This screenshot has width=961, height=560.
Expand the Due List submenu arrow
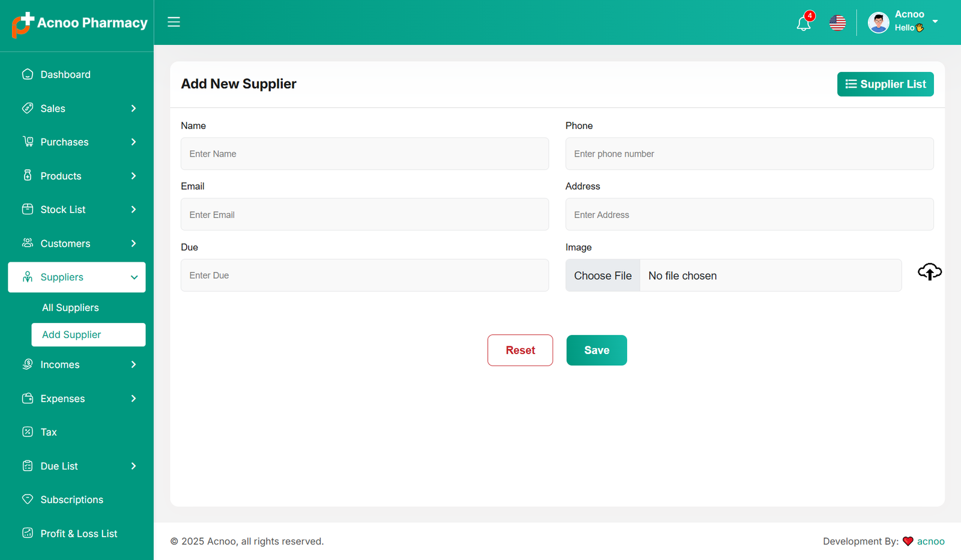(133, 466)
